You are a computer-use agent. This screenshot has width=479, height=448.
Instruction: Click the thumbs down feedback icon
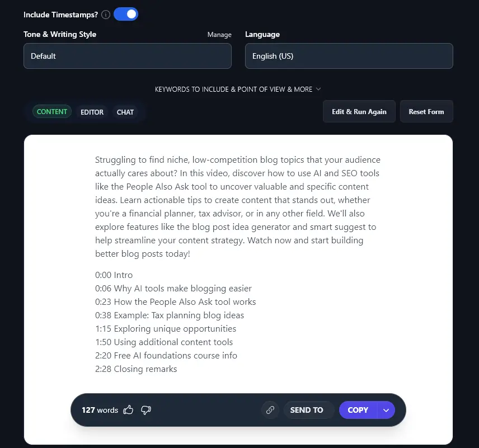tap(146, 410)
